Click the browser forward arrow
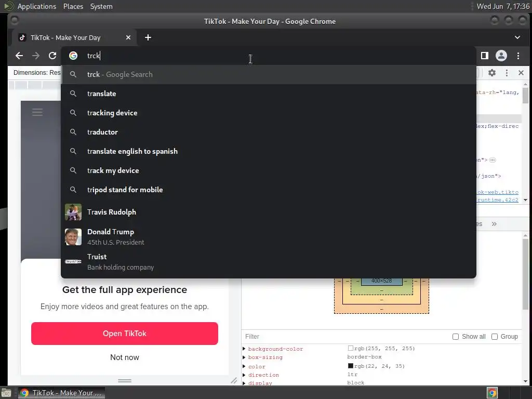This screenshot has width=532, height=399. pos(36,56)
